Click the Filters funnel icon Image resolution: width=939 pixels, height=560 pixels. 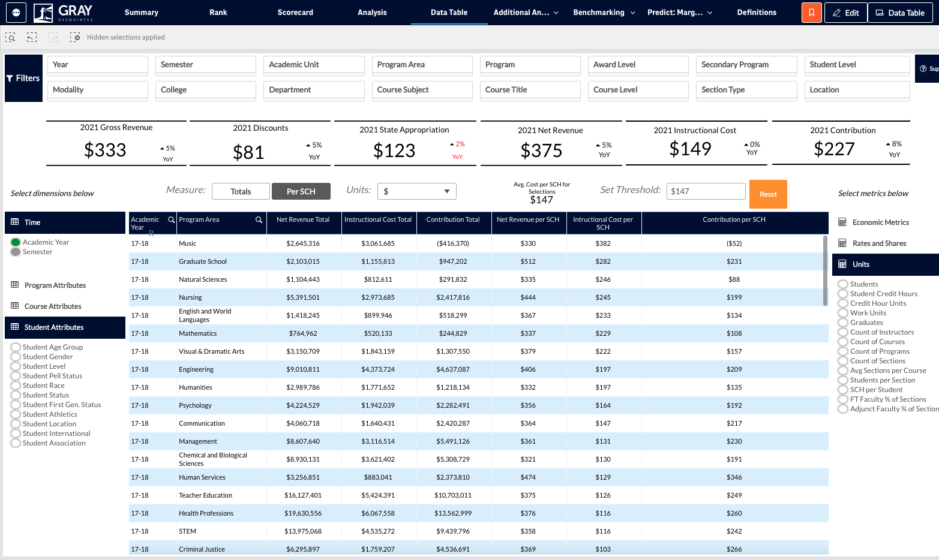[x=10, y=79]
